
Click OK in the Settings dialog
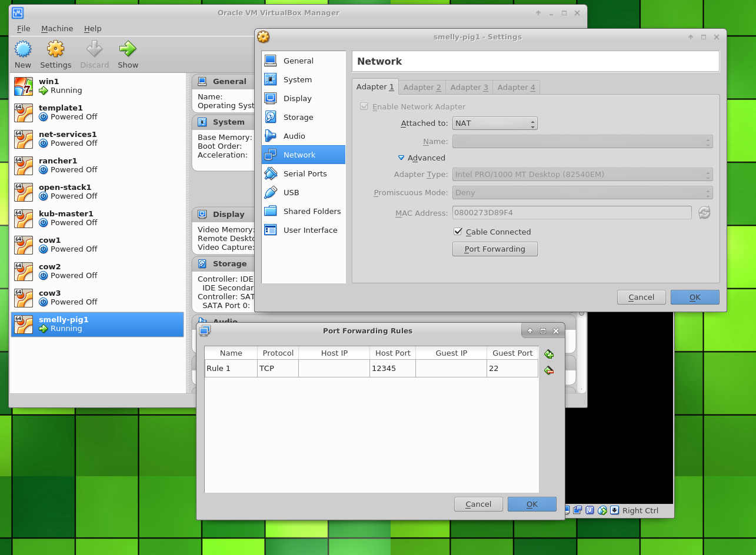pos(695,297)
